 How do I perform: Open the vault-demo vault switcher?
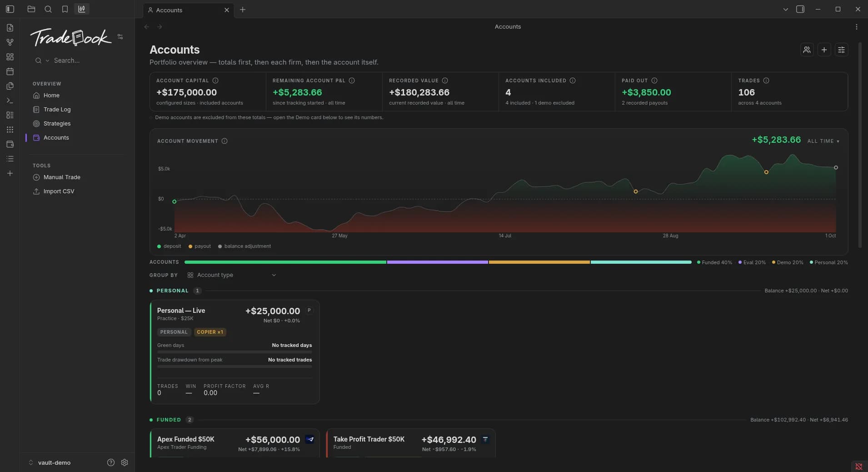[x=50, y=462]
